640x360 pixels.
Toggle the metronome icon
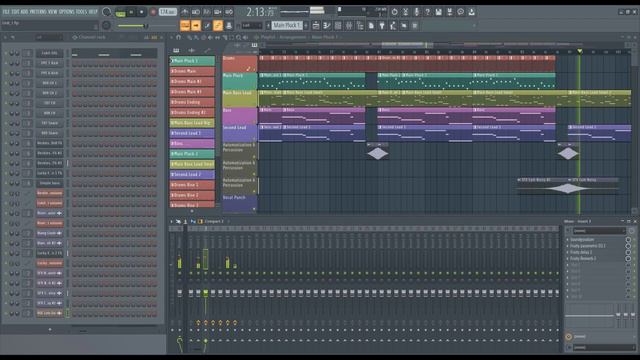(185, 12)
